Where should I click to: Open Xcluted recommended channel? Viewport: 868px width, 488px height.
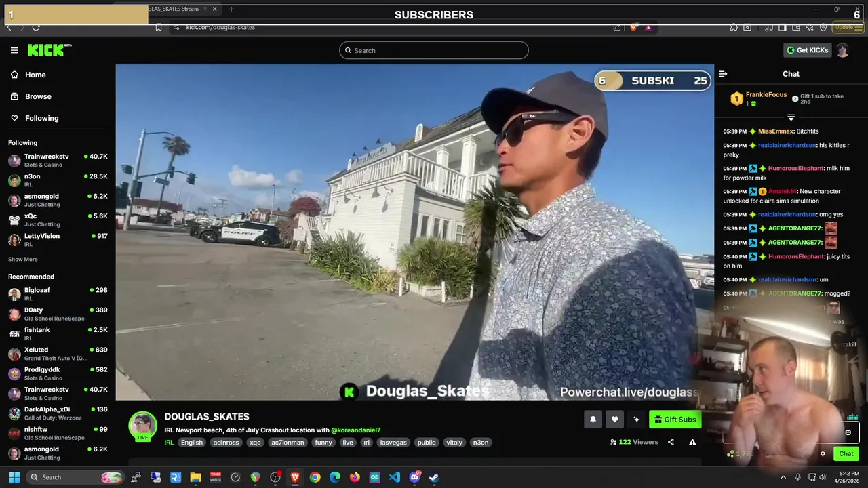(x=58, y=354)
